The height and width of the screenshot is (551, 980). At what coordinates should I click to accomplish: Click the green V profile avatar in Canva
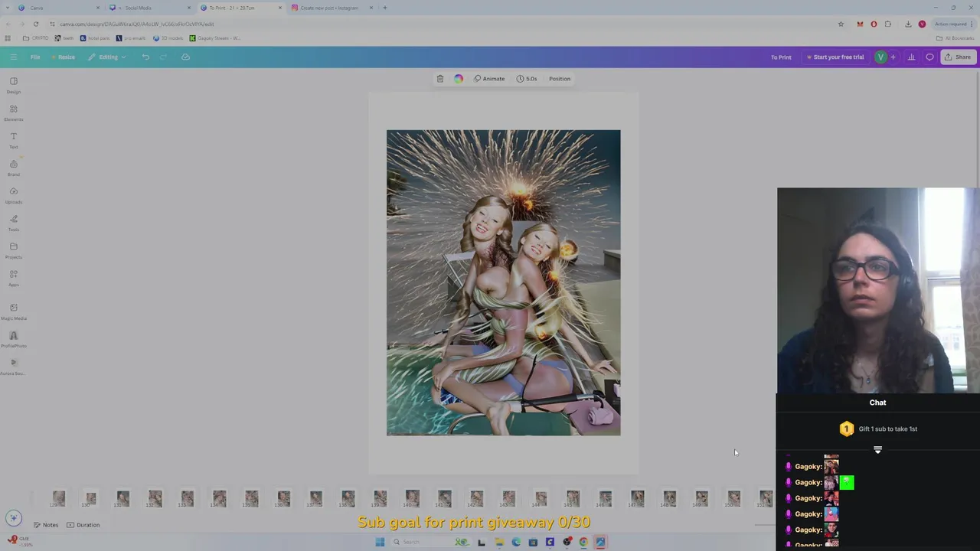[880, 57]
